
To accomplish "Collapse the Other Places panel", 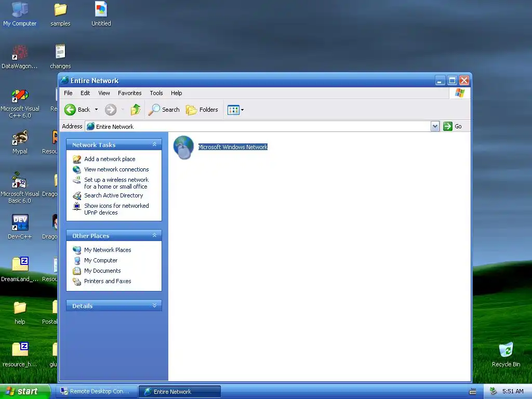I will tap(154, 235).
